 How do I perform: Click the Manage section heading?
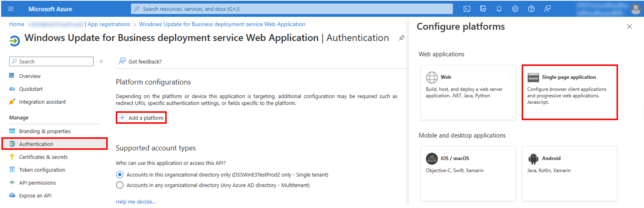coord(19,118)
